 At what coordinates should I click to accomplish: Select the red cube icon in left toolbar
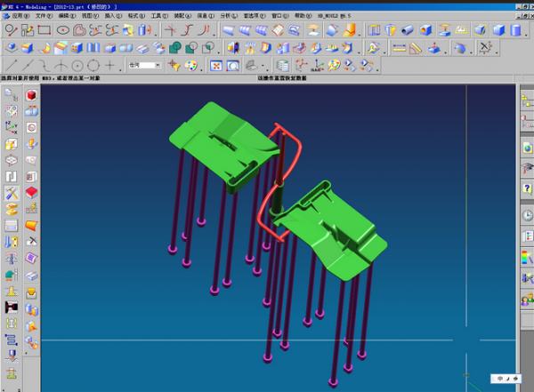coord(31,95)
